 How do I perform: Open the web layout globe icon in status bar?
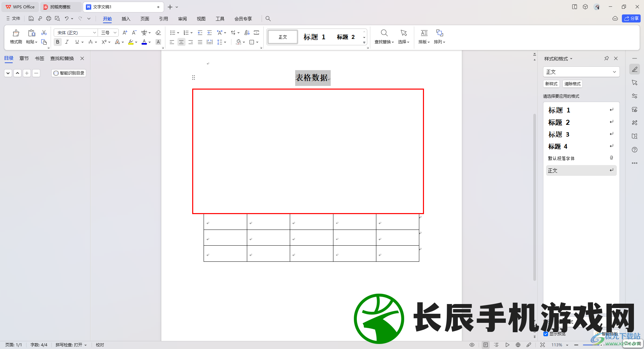click(518, 345)
